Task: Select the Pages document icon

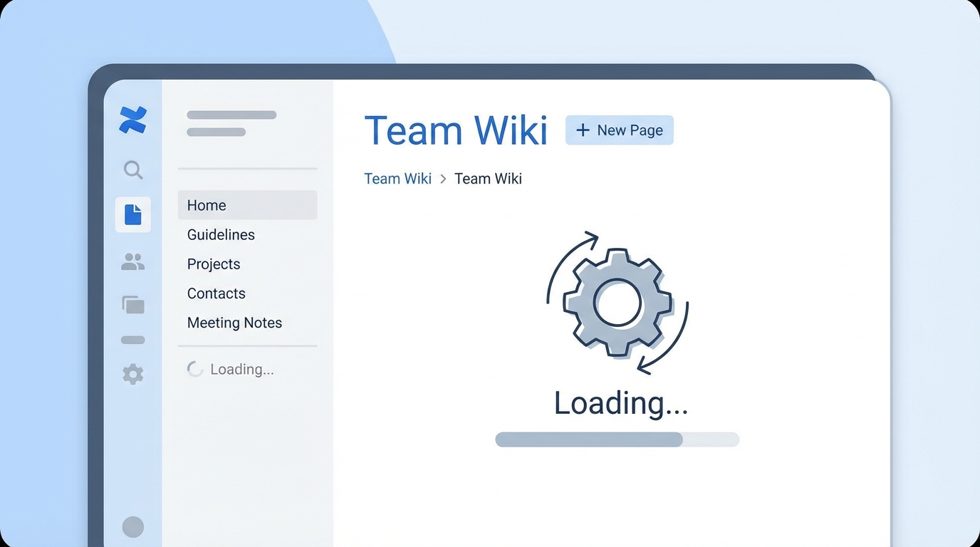Action: (132, 214)
